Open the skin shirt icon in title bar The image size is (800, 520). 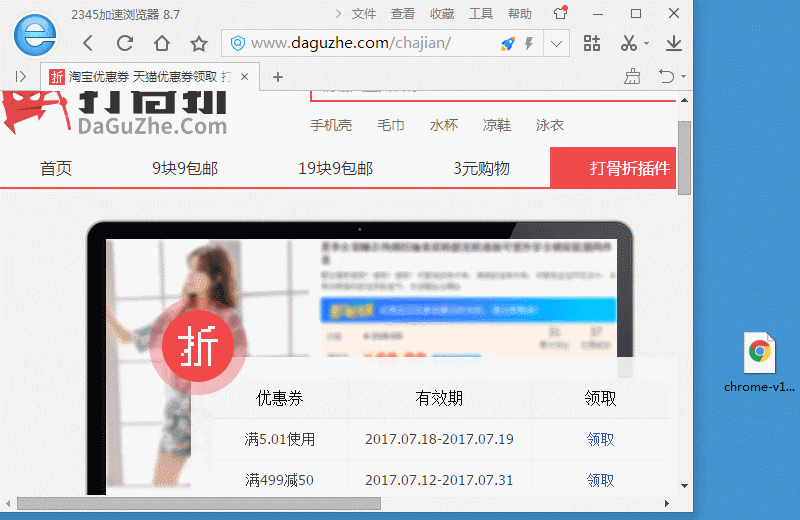[561, 14]
